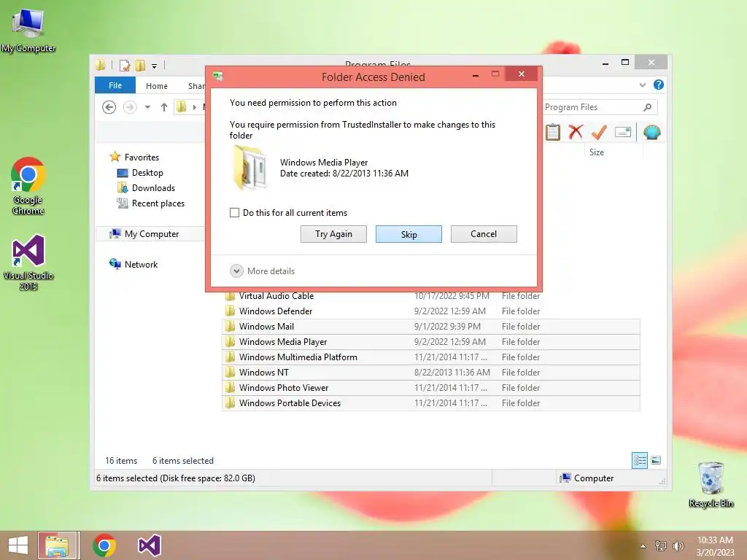This screenshot has height=560, width=747.
Task: Click the Explorer window folder icon in title bar
Action: [x=101, y=65]
